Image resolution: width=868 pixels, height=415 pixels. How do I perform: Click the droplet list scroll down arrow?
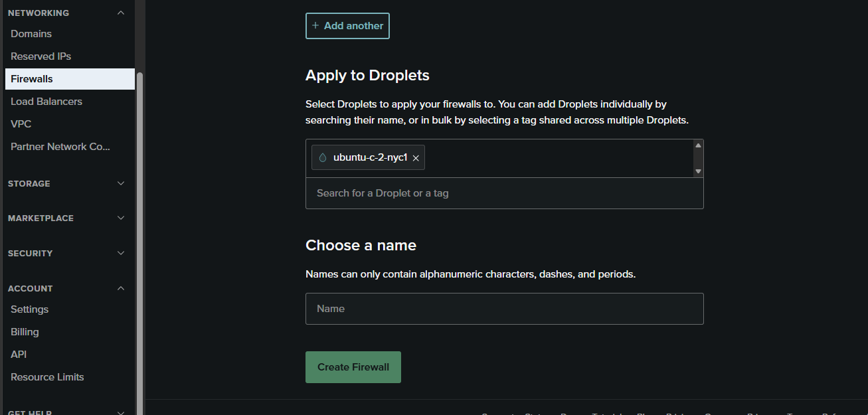(698, 171)
